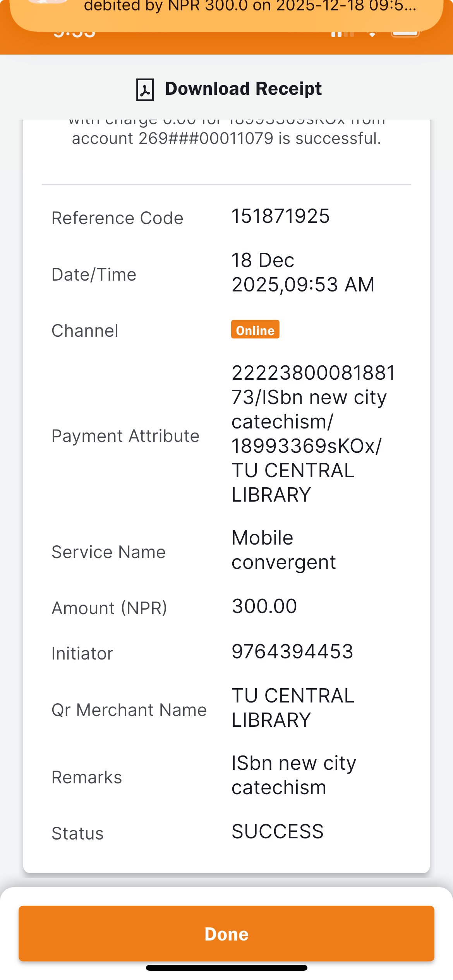Viewport: 453px width, 980px height.
Task: Click the Payment Attribute value text
Action: tap(313, 433)
